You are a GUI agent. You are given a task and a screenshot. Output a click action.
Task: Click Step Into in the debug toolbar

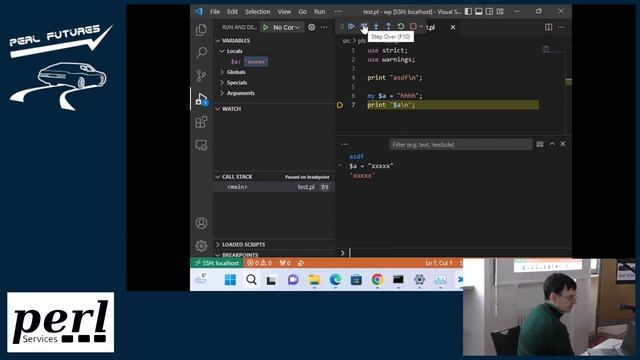pos(376,27)
